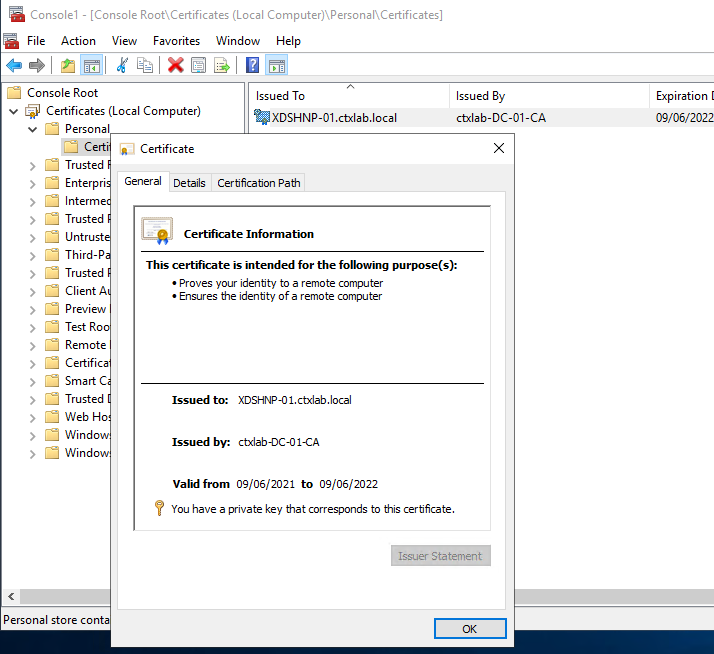Click the red Delete X icon

click(176, 66)
